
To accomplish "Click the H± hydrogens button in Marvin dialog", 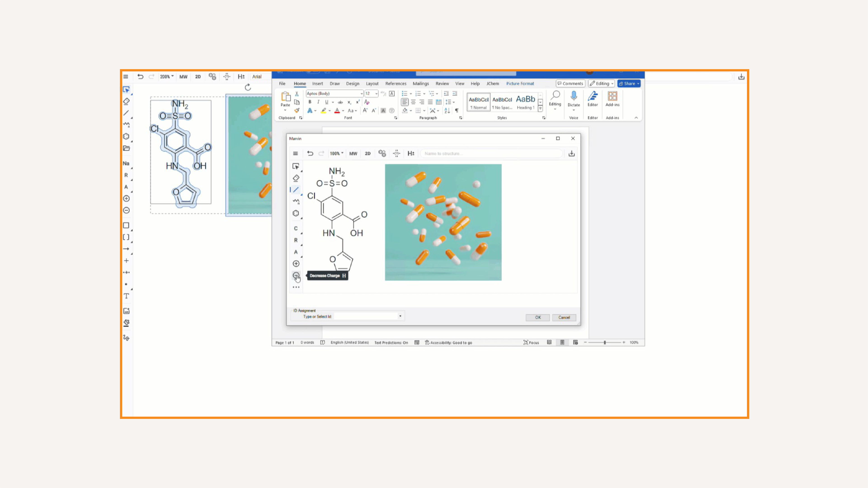I will [x=411, y=153].
